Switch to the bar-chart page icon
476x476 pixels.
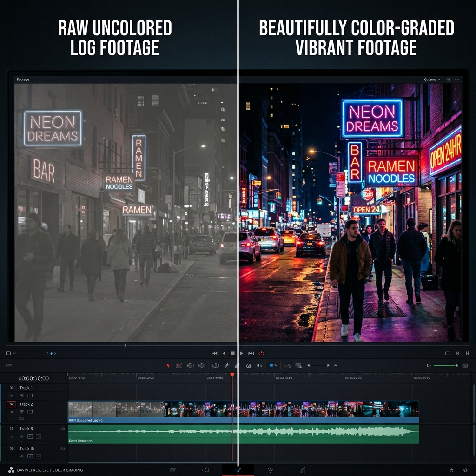pos(303,470)
